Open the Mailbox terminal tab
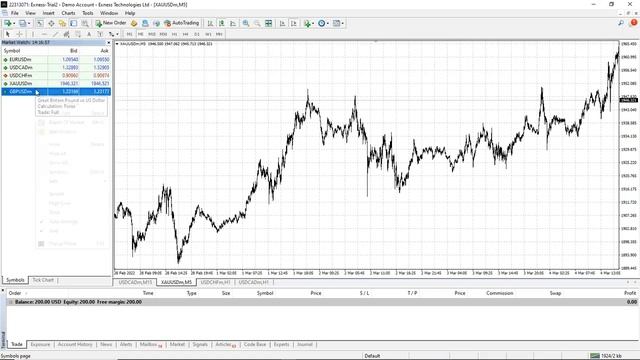This screenshot has width=640, height=360. [x=151, y=344]
